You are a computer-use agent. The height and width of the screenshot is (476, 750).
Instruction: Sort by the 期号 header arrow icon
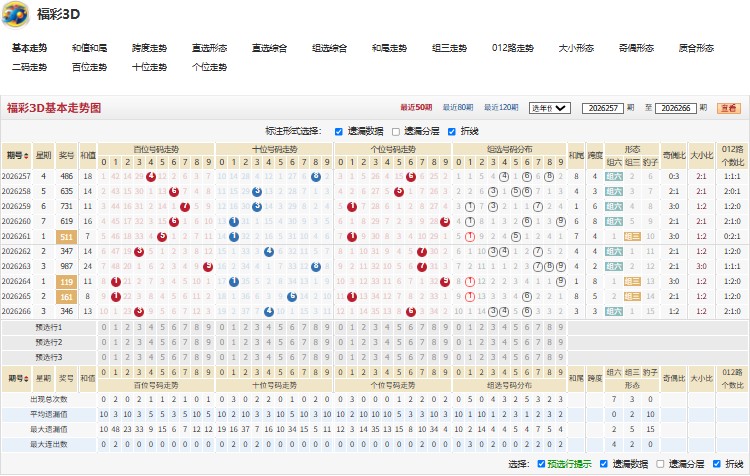tap(26, 156)
